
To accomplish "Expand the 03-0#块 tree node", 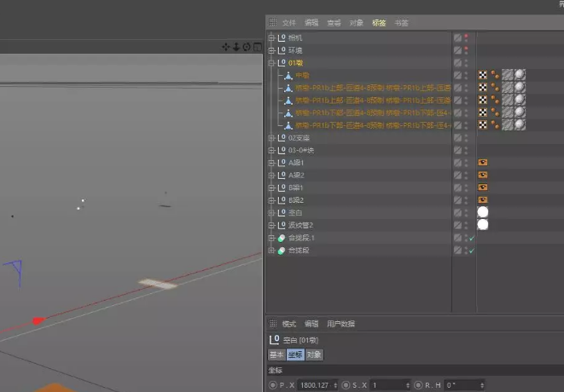I will 271,150.
